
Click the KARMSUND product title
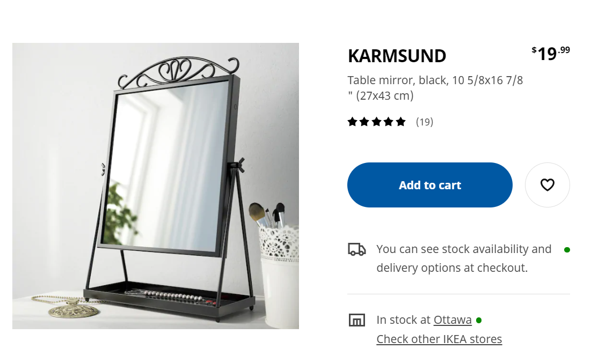[x=397, y=56]
